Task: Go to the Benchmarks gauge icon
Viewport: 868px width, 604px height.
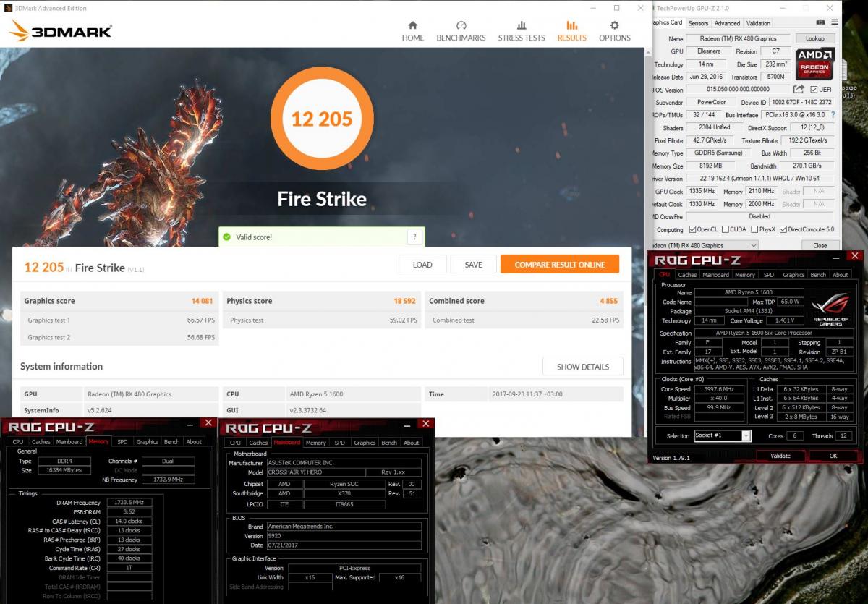Action: (461, 25)
